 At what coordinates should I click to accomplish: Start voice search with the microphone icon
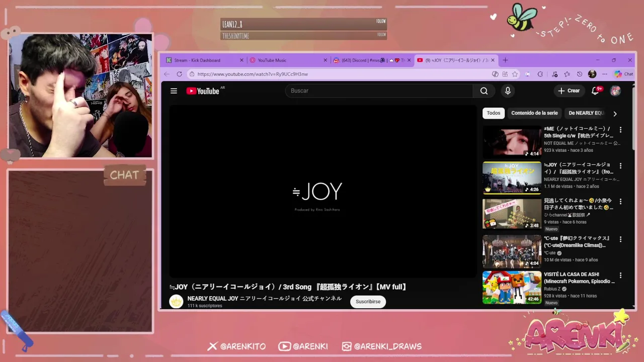tap(508, 91)
